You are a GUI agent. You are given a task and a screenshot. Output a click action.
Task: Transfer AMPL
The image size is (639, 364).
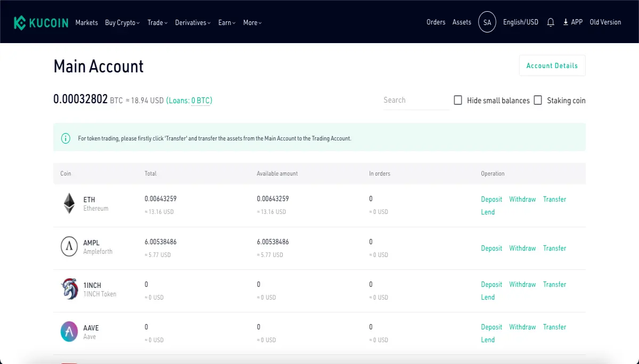tap(554, 248)
